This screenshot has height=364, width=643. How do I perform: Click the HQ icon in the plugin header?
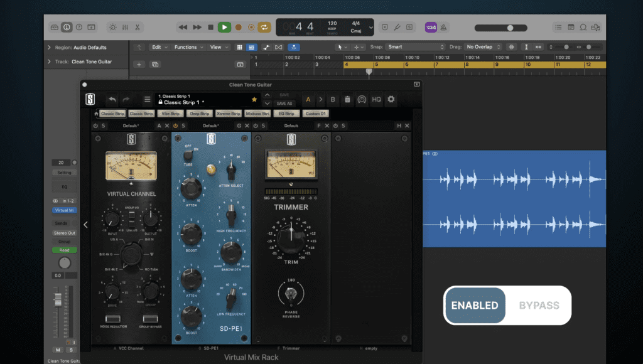point(377,99)
